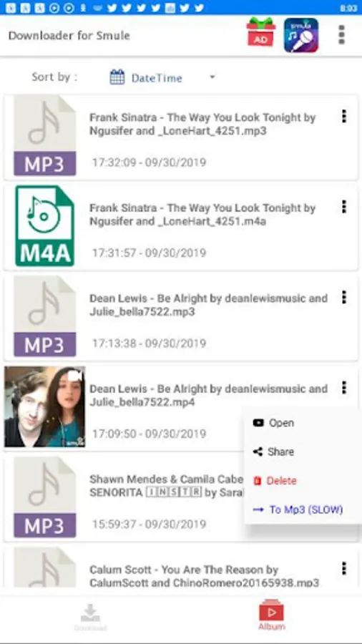Image resolution: width=362 pixels, height=644 pixels.
Task: Open the Dean Lewis video thumbnail
Action: point(45,406)
